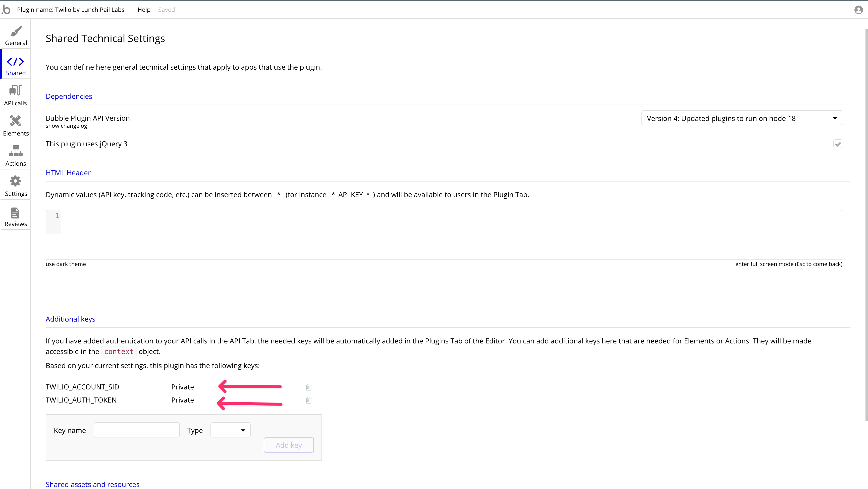Click the user account avatar icon

pyautogui.click(x=858, y=10)
